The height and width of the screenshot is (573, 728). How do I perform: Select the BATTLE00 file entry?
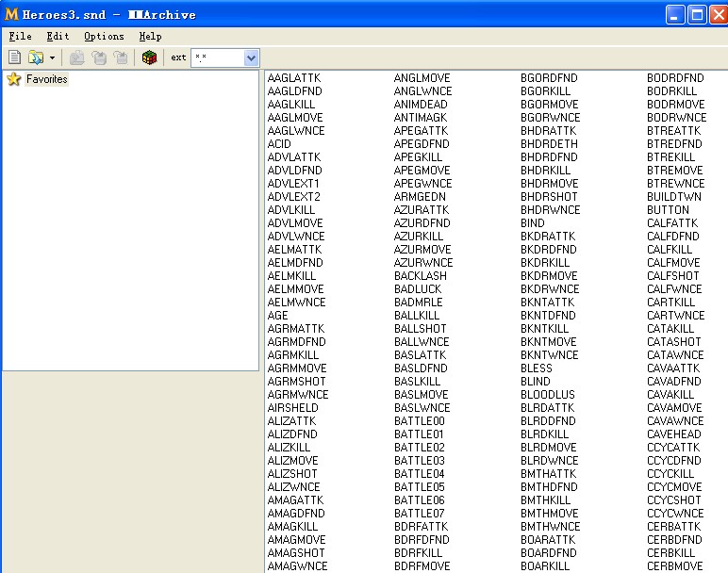coord(420,421)
